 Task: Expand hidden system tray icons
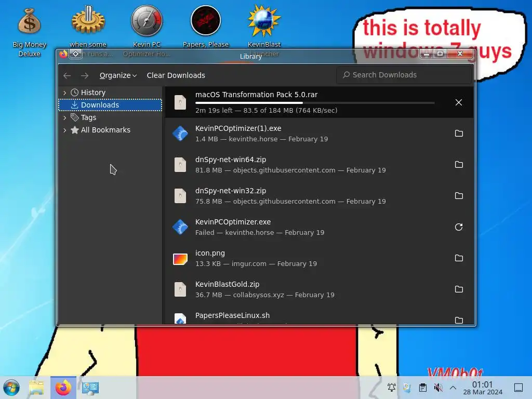[453, 388]
